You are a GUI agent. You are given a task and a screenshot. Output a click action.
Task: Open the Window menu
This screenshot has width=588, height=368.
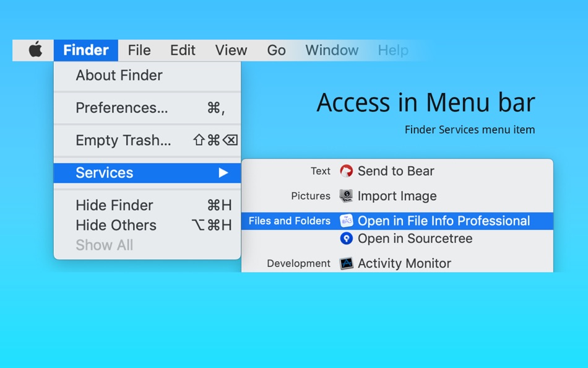pyautogui.click(x=332, y=50)
